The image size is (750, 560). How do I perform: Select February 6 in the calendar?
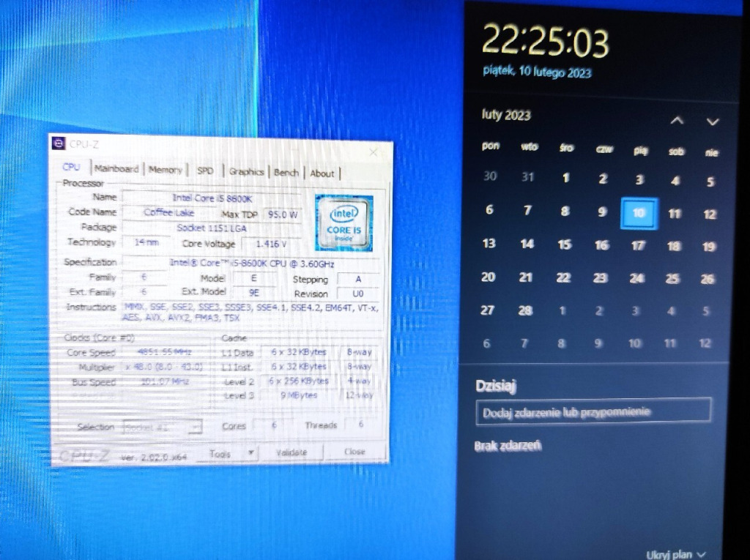coord(489,209)
